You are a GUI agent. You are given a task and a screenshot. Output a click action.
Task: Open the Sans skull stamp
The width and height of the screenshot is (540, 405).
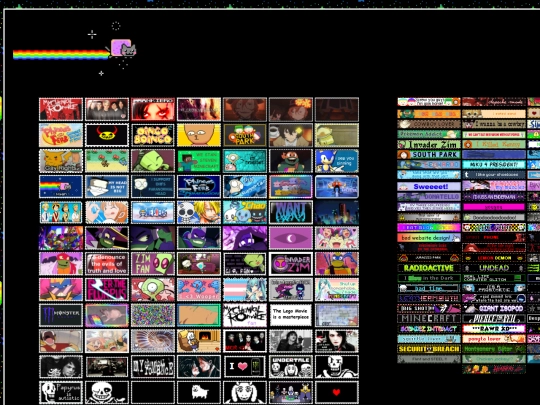pos(107,392)
